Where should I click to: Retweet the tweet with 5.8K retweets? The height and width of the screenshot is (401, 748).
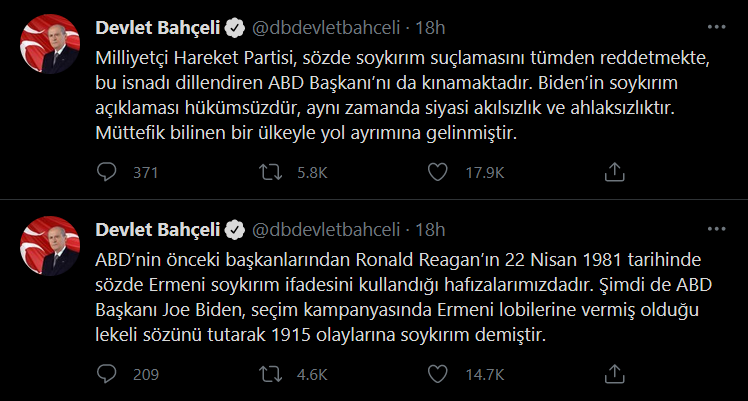tap(270, 172)
